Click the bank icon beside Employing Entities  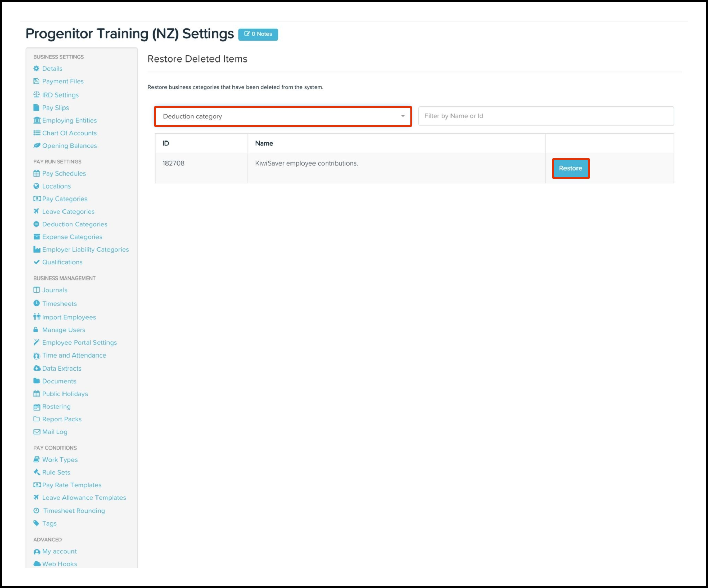37,121
